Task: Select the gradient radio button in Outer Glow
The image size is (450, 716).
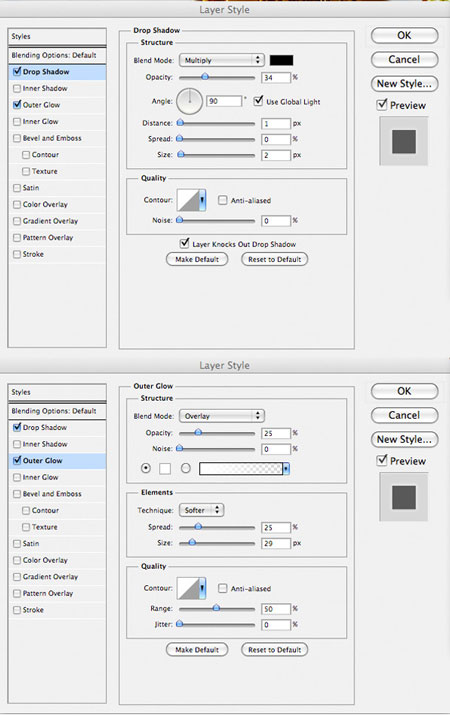Action: pyautogui.click(x=185, y=468)
